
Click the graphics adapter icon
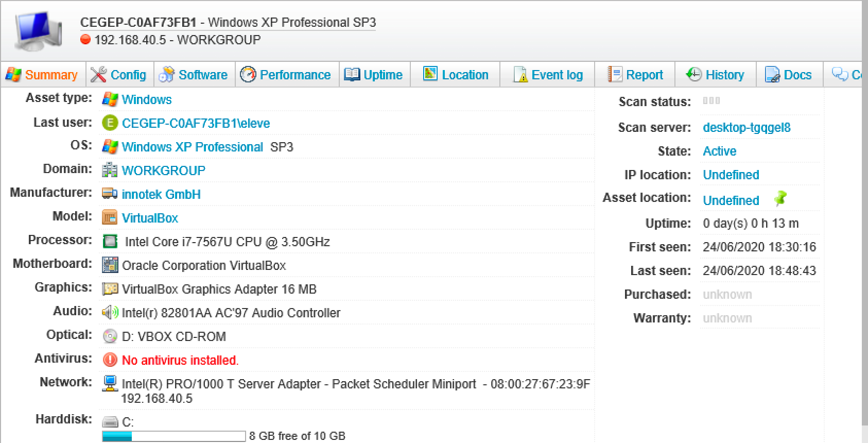110,288
